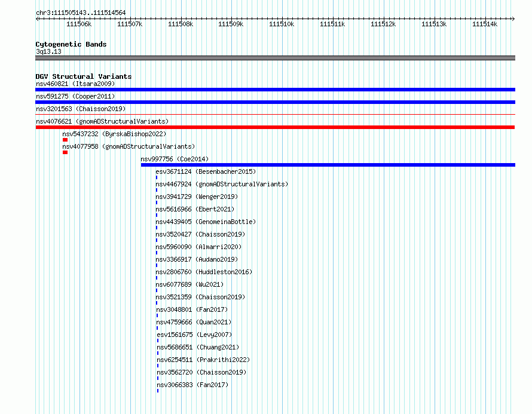Open nsv6077689 (Wu2021) variant
532x414 pixels.
[189, 284]
